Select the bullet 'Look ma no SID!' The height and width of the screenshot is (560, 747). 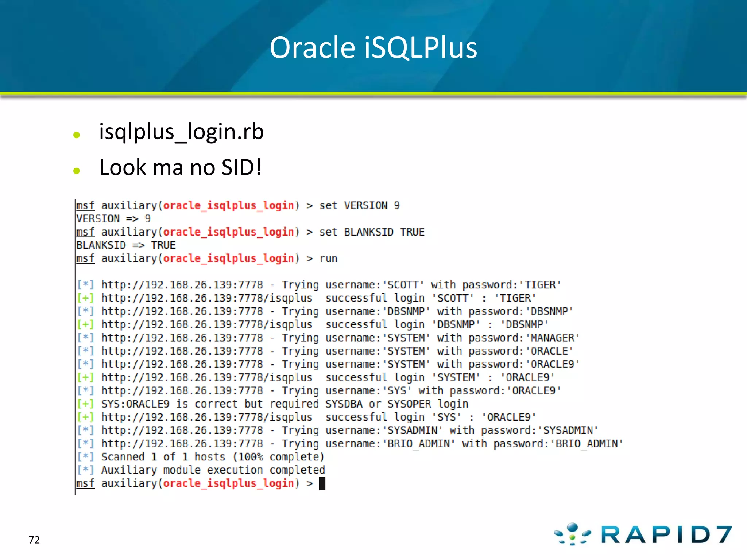pyautogui.click(x=180, y=167)
